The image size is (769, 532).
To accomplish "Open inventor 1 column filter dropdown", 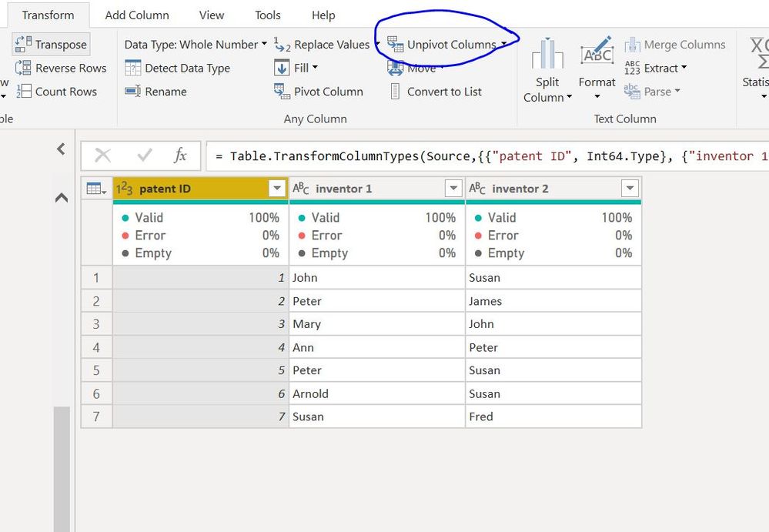I will coord(453,189).
